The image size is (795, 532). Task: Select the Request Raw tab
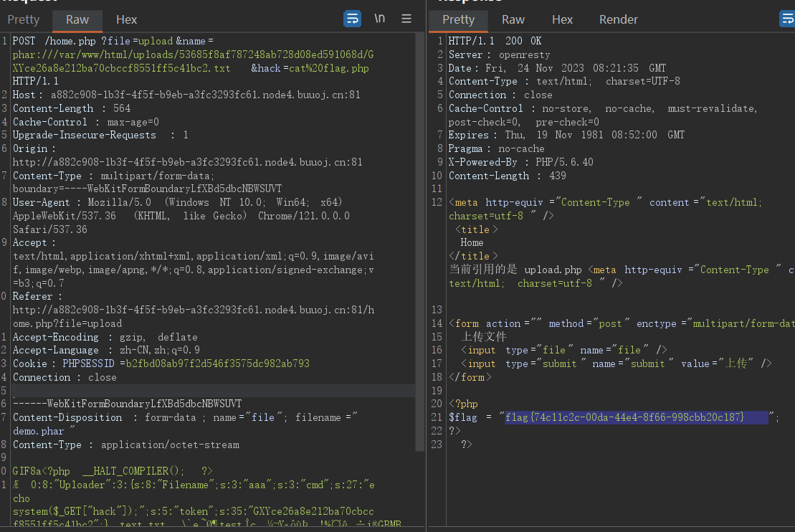[77, 20]
